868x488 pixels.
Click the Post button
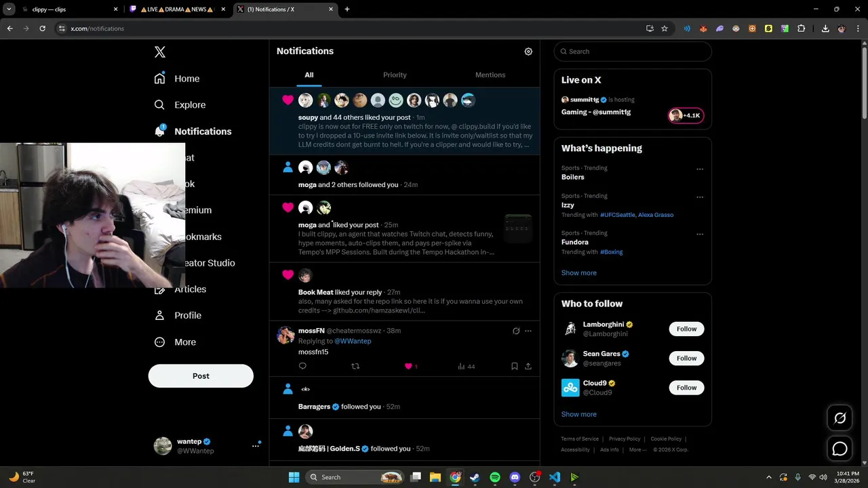click(201, 376)
